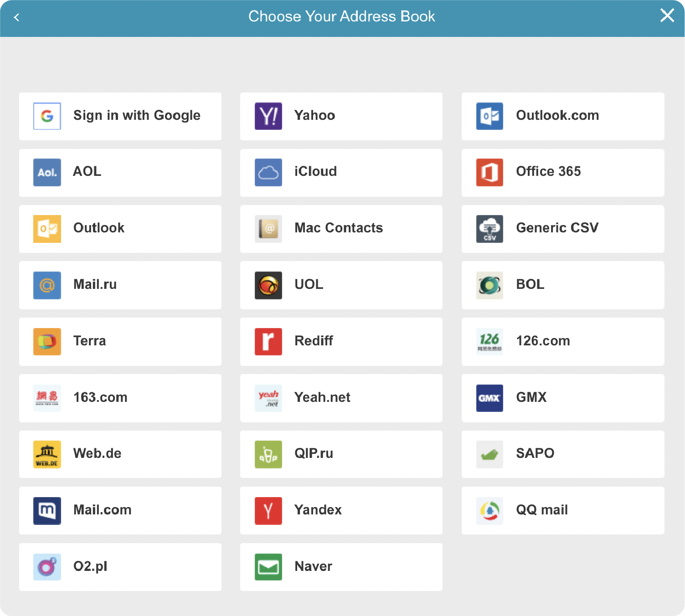The image size is (685, 616).
Task: Pick the Outlook text label
Action: 99,228
